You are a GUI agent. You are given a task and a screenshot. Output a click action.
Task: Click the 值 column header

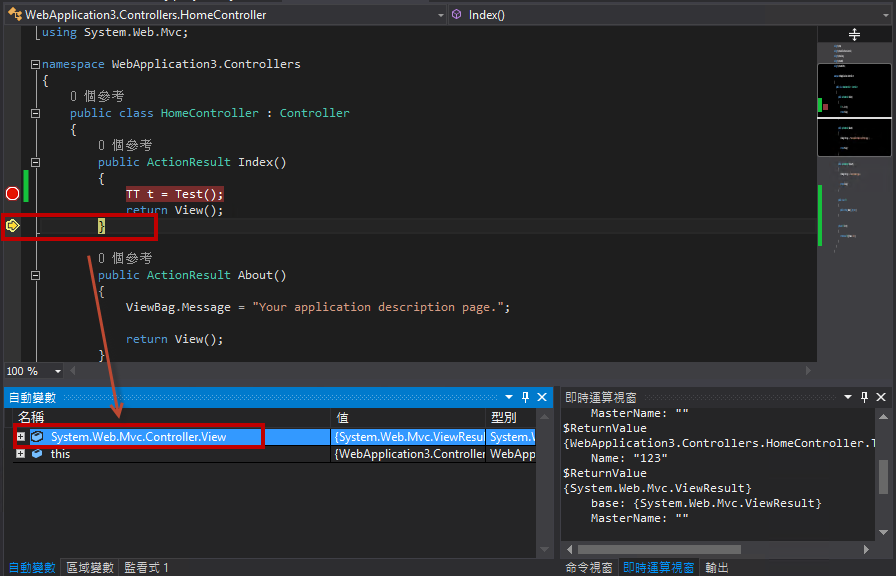pos(408,417)
